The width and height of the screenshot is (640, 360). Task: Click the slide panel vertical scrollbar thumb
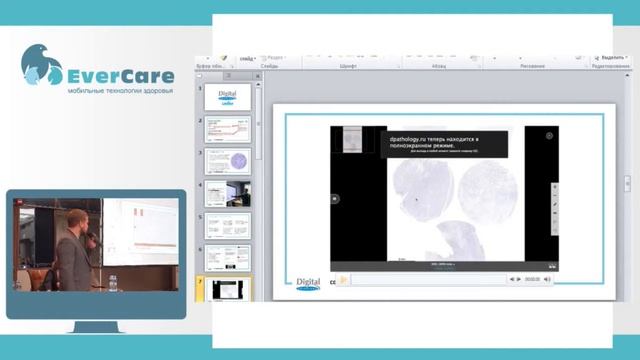click(258, 124)
